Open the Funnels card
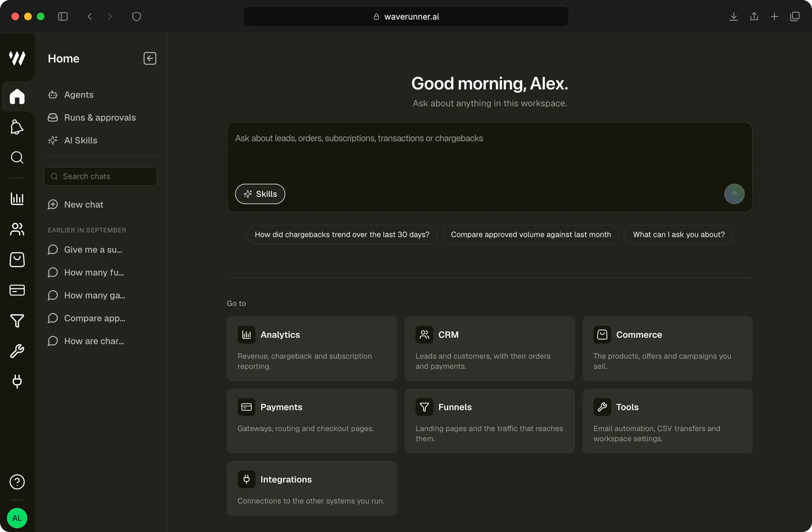Viewport: 812px width, 532px height. pyautogui.click(x=489, y=421)
